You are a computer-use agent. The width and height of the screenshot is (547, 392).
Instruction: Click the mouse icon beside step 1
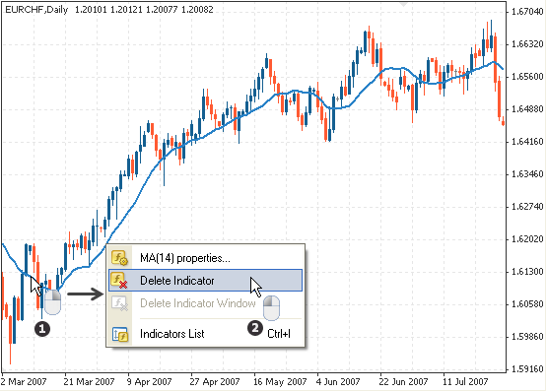(52, 301)
